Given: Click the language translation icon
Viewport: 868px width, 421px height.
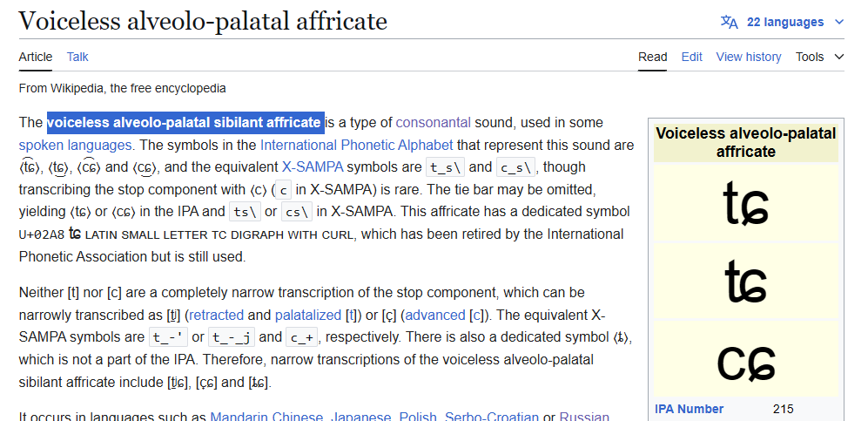Looking at the screenshot, I should click(x=729, y=22).
